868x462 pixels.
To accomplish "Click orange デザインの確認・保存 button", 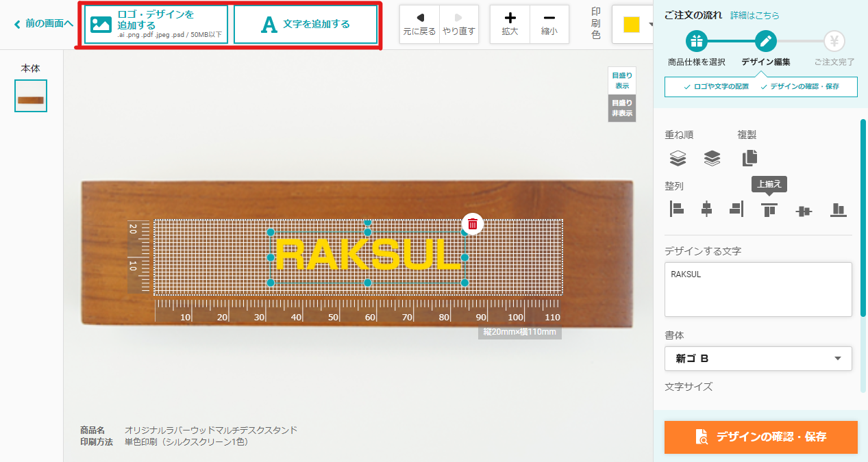I will [x=761, y=437].
